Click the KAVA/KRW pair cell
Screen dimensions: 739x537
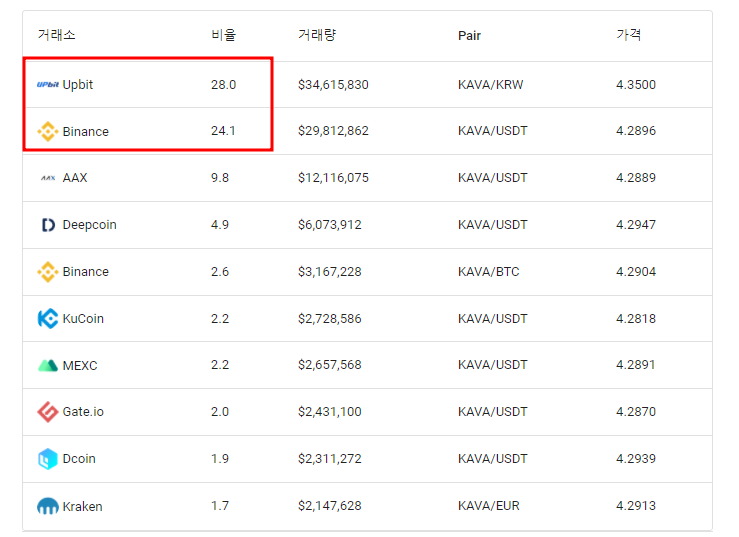[x=491, y=85]
